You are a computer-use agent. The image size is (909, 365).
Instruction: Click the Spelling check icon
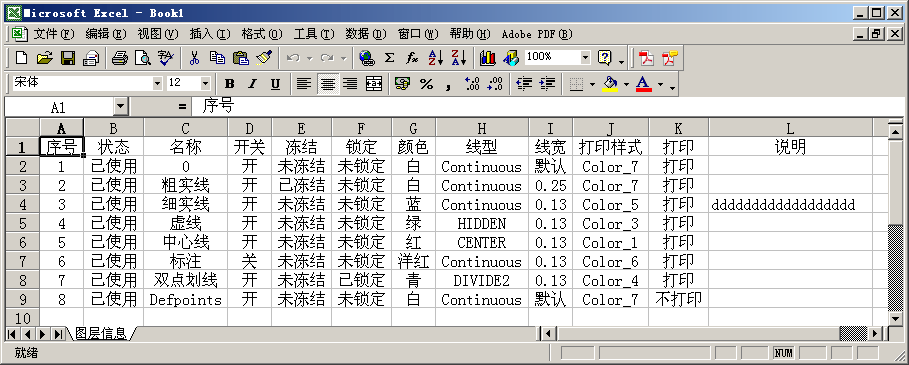pyautogui.click(x=166, y=57)
